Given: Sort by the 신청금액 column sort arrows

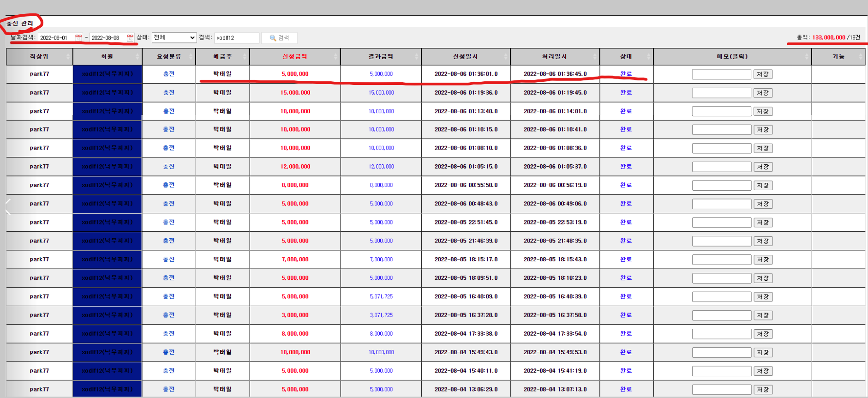Looking at the screenshot, I should (336, 56).
